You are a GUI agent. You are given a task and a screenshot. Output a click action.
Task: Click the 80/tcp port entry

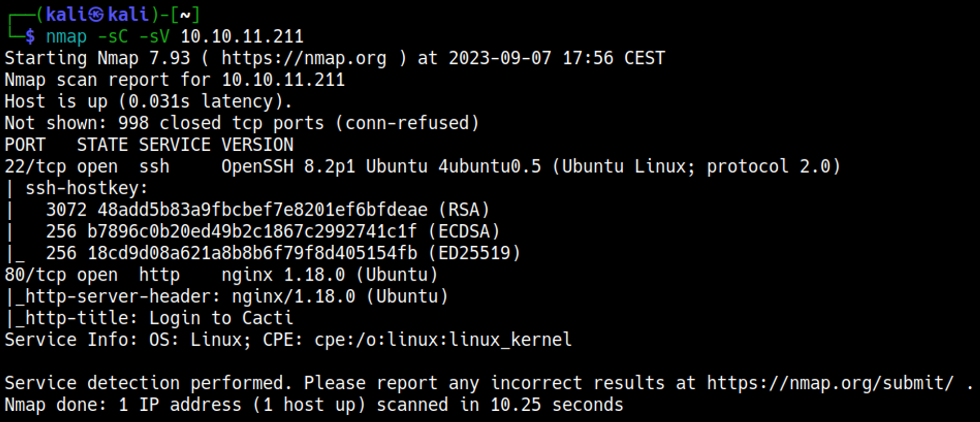35,275
